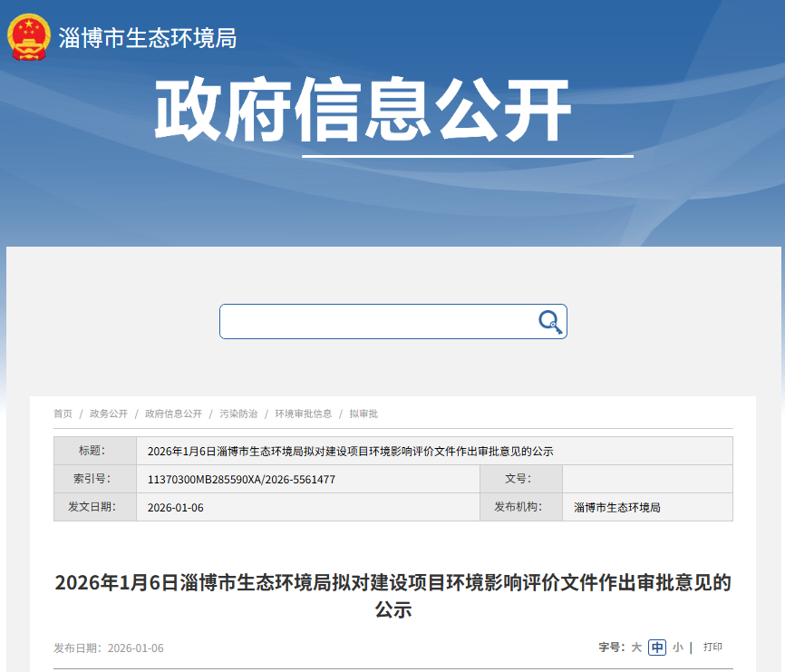Open 政务公开 breadcrumb link
This screenshot has height=672, width=785.
[x=109, y=414]
